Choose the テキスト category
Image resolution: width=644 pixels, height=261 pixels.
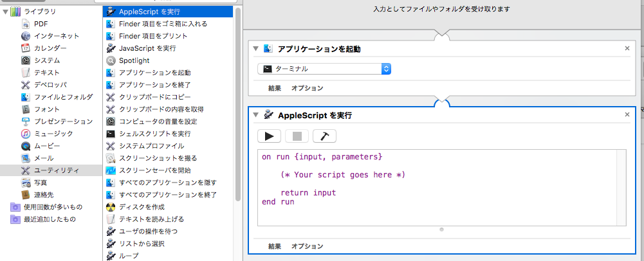pyautogui.click(x=47, y=73)
